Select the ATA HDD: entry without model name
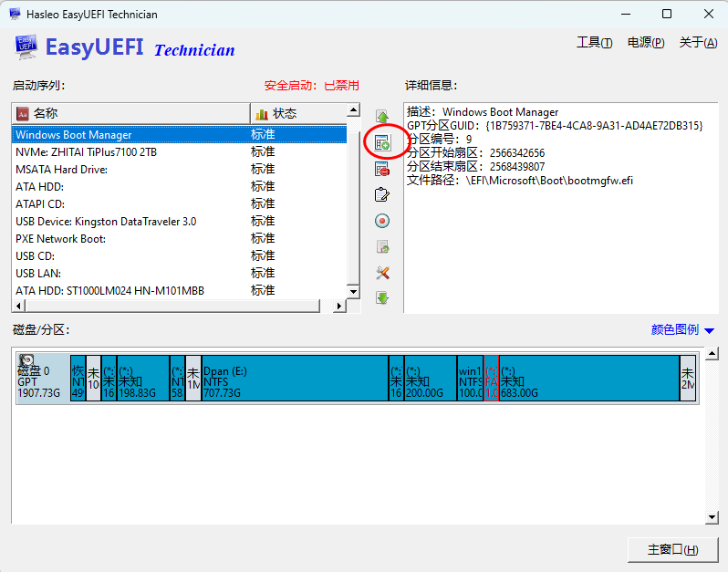This screenshot has height=572, width=728. 179,187
